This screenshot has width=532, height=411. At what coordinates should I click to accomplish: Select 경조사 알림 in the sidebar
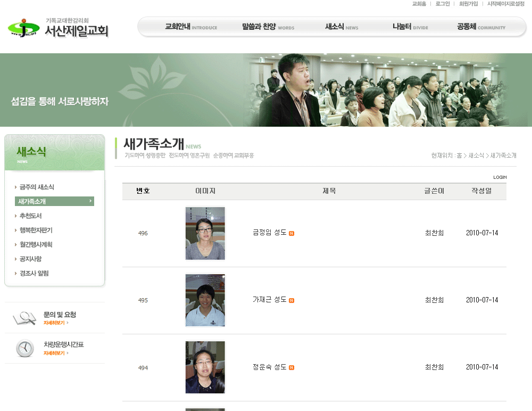point(34,274)
